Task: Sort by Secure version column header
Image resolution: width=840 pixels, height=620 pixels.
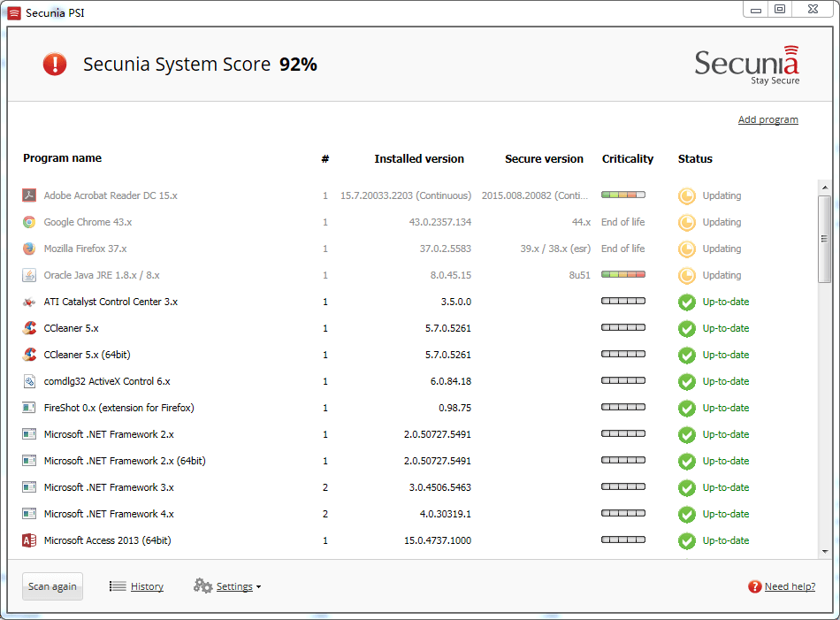Action: click(x=544, y=158)
